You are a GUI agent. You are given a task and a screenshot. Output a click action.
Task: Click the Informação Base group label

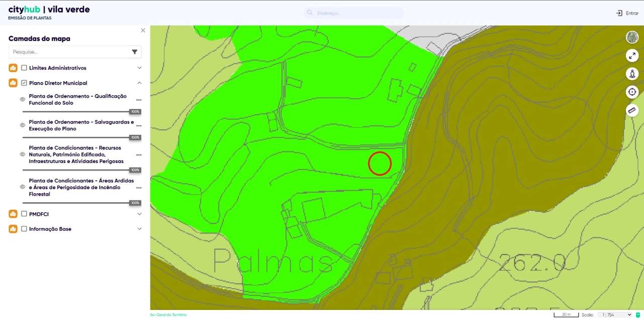(50, 229)
